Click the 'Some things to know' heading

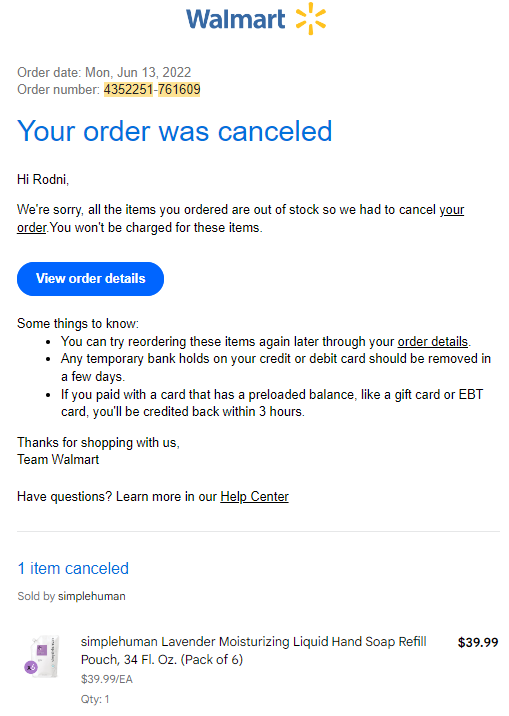(78, 323)
